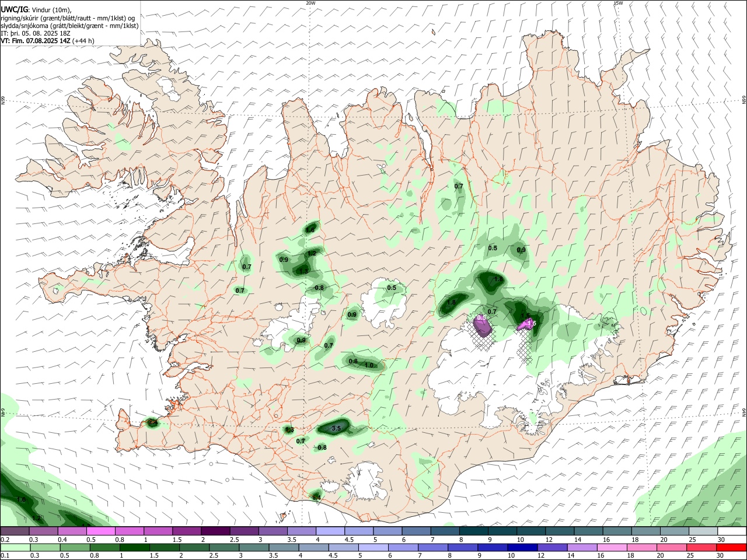Click the 'IT: þri. 05. 08. 2025 18Z' line
This screenshot has height=560, width=747.
pyautogui.click(x=36, y=33)
